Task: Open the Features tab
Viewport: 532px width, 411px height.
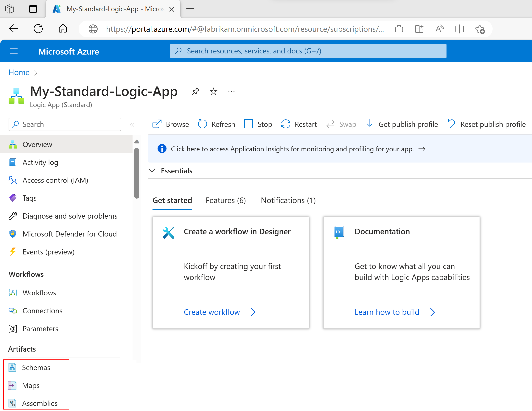Action: pos(225,200)
